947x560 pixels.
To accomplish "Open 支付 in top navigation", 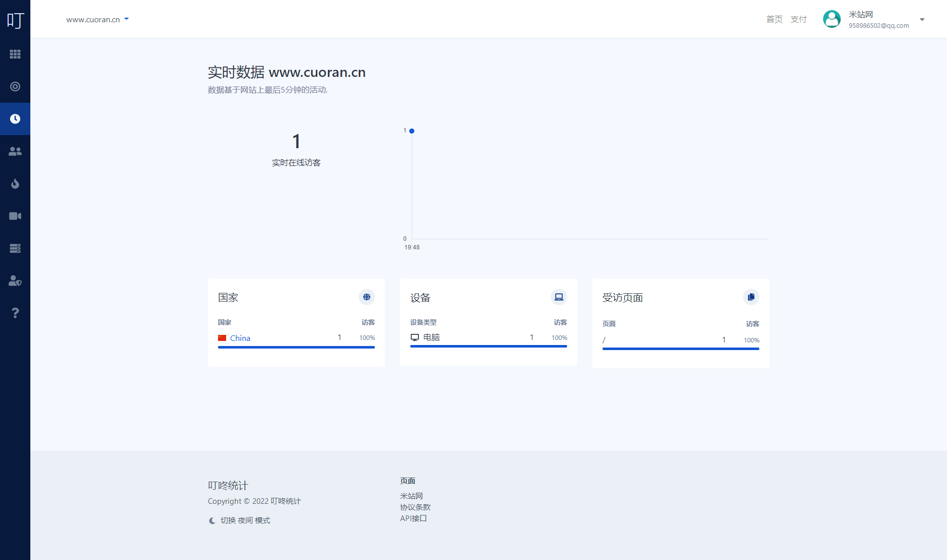I will click(798, 19).
